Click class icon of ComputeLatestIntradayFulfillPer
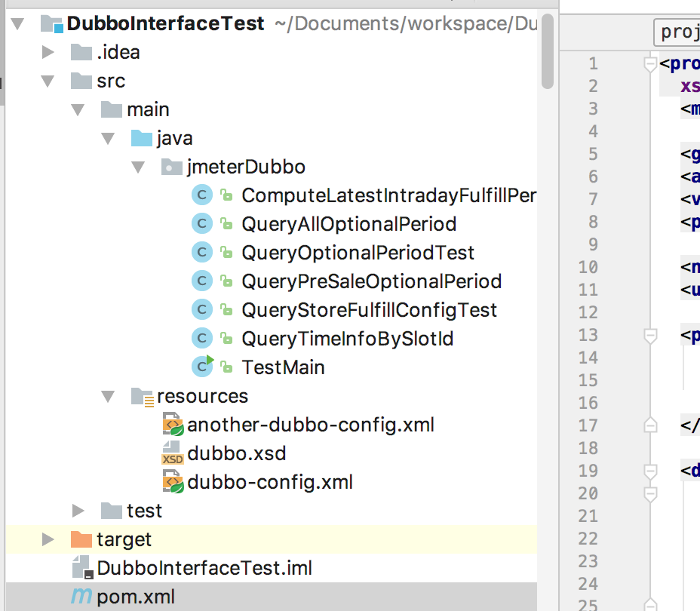Screen dimensions: 700x611 [x=202, y=195]
